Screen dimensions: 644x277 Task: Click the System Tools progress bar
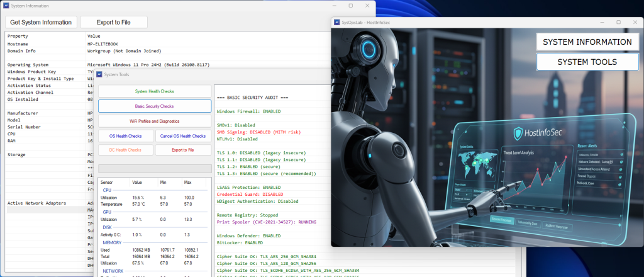click(x=155, y=169)
